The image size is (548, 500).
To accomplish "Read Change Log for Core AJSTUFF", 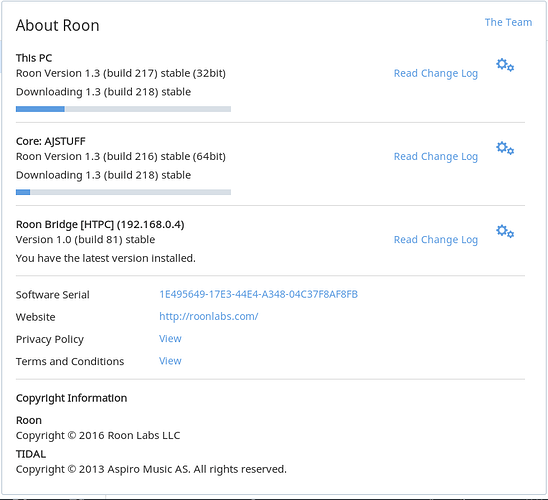I will (436, 157).
